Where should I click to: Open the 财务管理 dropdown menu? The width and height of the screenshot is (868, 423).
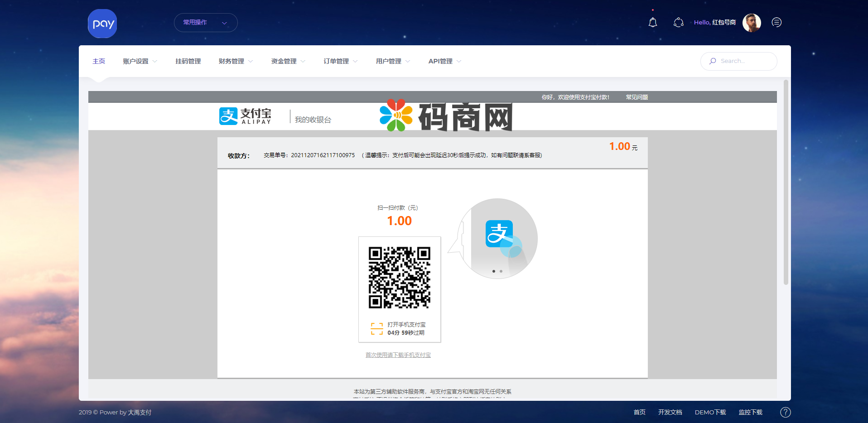(235, 61)
